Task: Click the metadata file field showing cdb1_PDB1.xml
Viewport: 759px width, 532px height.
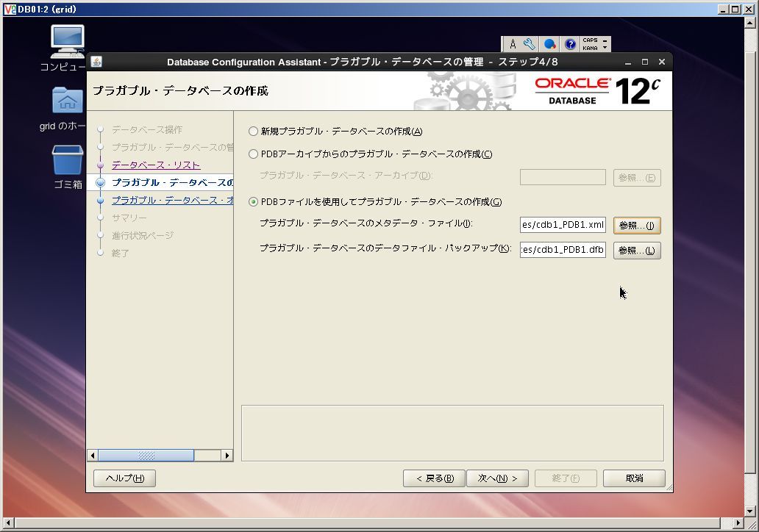Action: click(x=563, y=225)
